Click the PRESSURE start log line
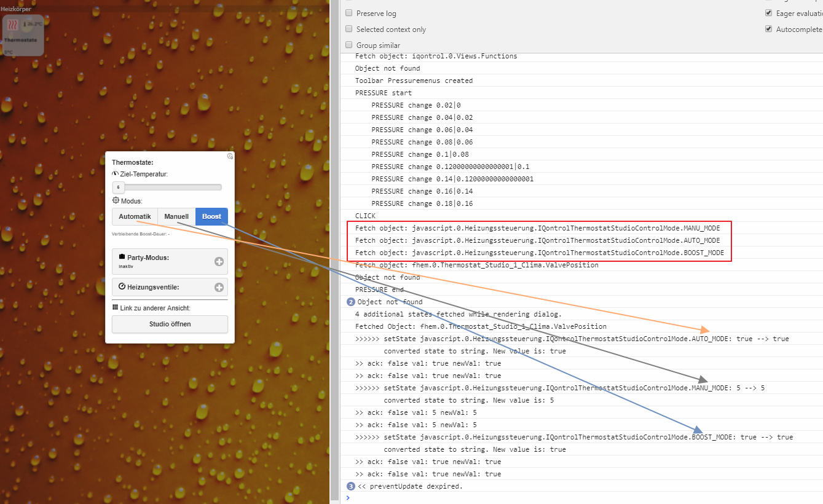 point(384,93)
